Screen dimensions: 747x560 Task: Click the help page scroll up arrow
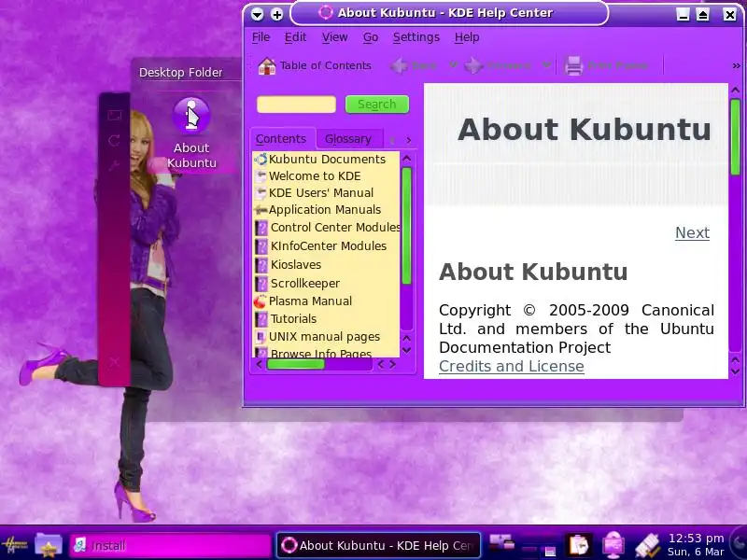point(735,90)
